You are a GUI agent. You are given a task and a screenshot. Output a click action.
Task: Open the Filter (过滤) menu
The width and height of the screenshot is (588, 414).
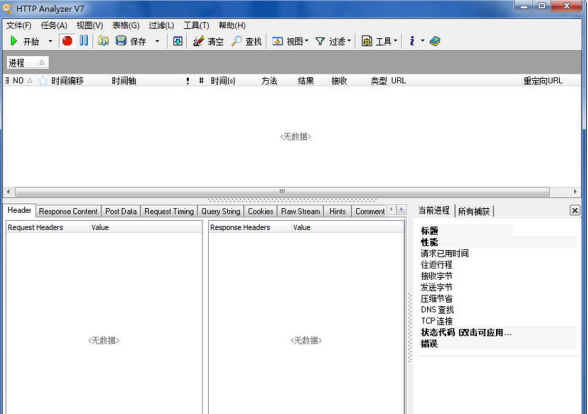click(161, 26)
